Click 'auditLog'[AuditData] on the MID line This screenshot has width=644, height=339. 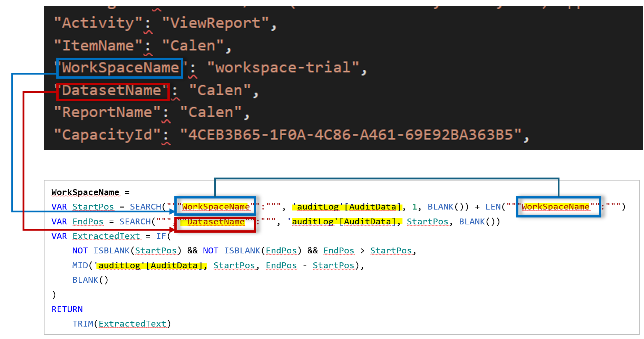coord(150,265)
